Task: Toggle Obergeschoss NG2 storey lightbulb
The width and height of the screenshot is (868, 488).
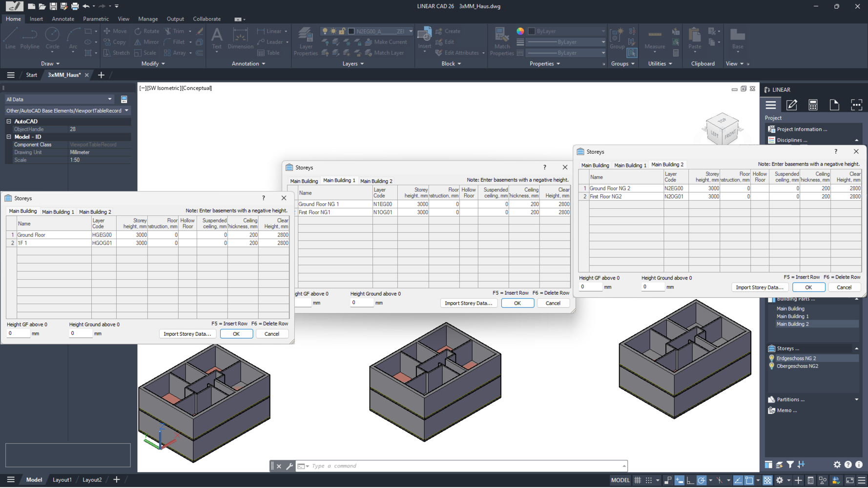Action: (x=772, y=366)
